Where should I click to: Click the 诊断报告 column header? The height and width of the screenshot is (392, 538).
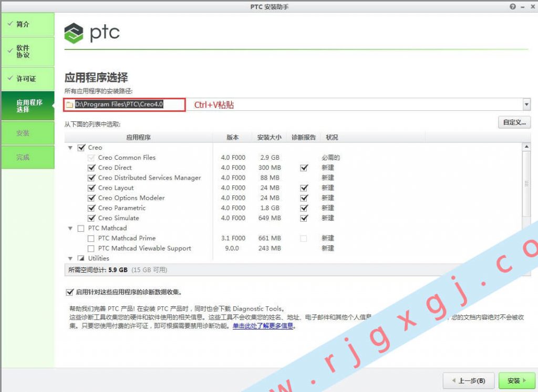coord(304,137)
